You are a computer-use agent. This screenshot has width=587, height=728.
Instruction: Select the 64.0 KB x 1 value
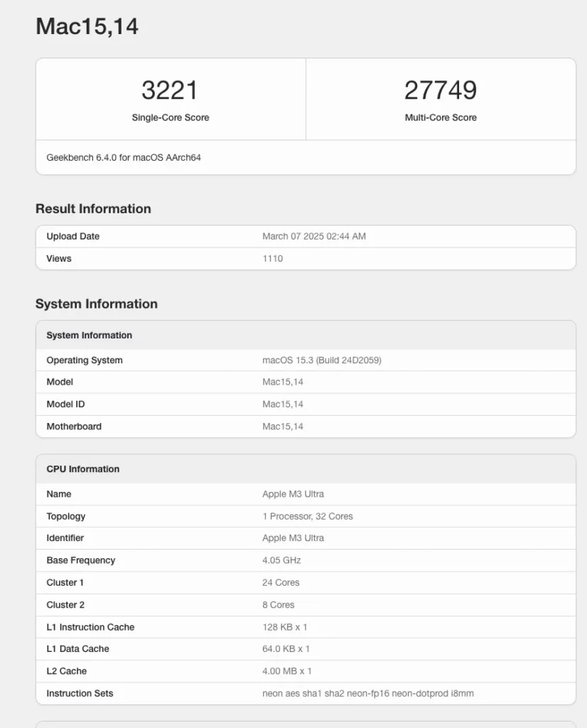286,649
